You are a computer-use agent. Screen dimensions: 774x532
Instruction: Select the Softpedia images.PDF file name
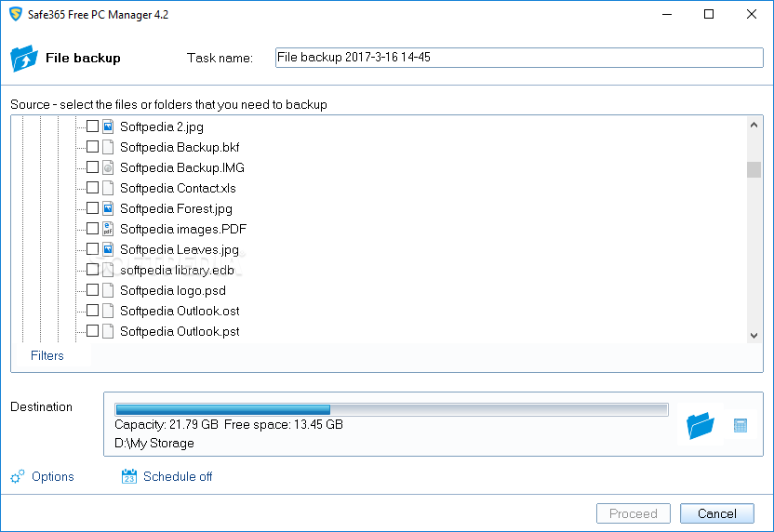[x=183, y=229]
